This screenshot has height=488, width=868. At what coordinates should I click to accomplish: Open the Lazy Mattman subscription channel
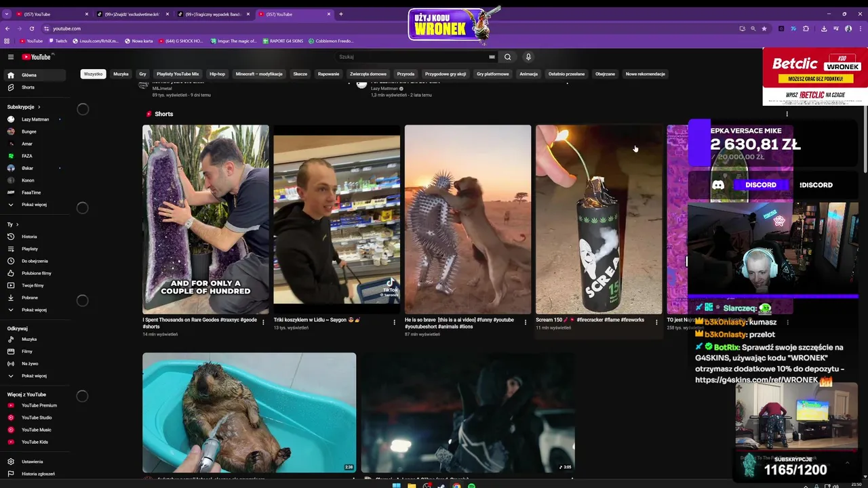(x=34, y=119)
